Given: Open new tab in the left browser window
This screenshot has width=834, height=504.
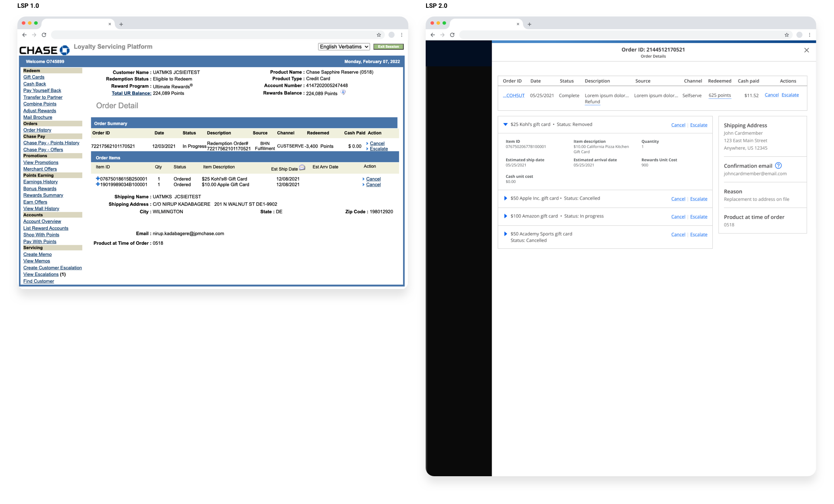Looking at the screenshot, I should [121, 24].
